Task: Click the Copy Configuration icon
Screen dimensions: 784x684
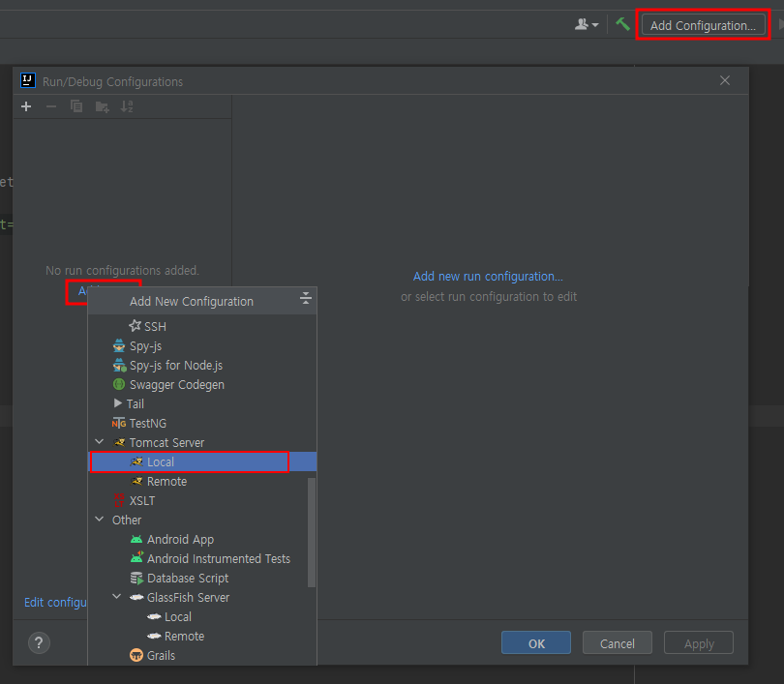Action: pyautogui.click(x=76, y=106)
